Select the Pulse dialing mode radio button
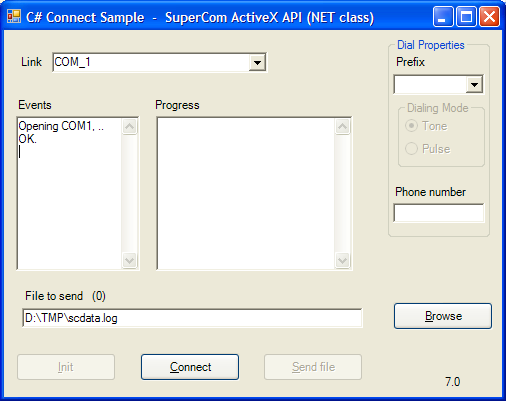Image resolution: width=506 pixels, height=401 pixels. coord(411,148)
